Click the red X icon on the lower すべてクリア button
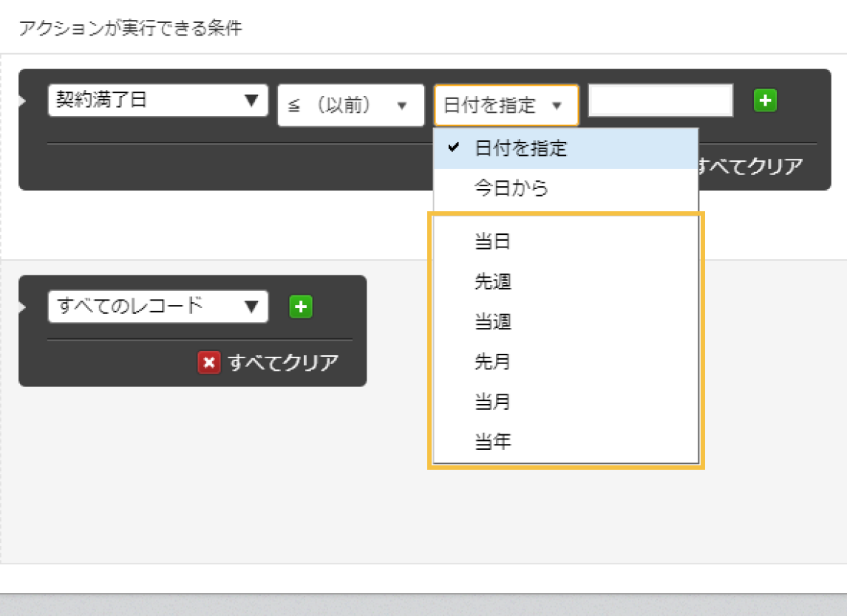847x616 pixels. point(210,363)
